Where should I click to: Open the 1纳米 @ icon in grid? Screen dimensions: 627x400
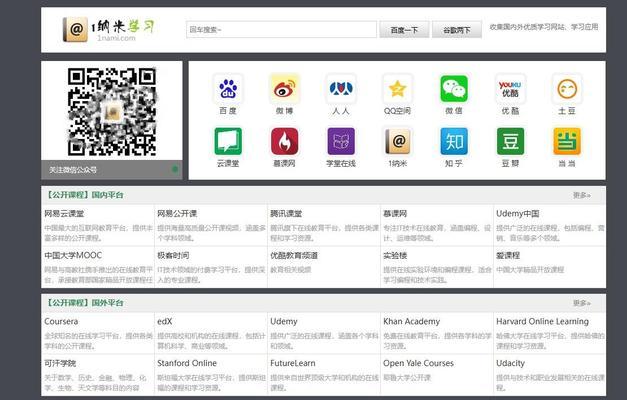click(397, 141)
